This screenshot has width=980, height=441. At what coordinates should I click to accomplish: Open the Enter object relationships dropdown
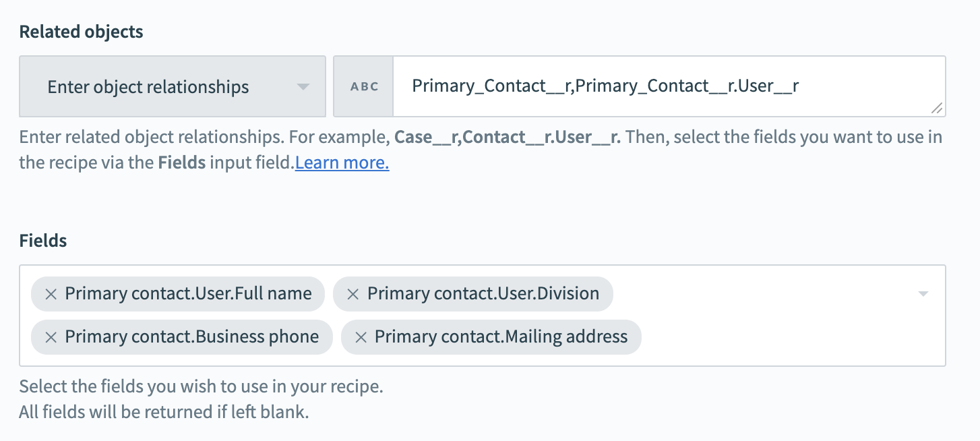(x=148, y=87)
